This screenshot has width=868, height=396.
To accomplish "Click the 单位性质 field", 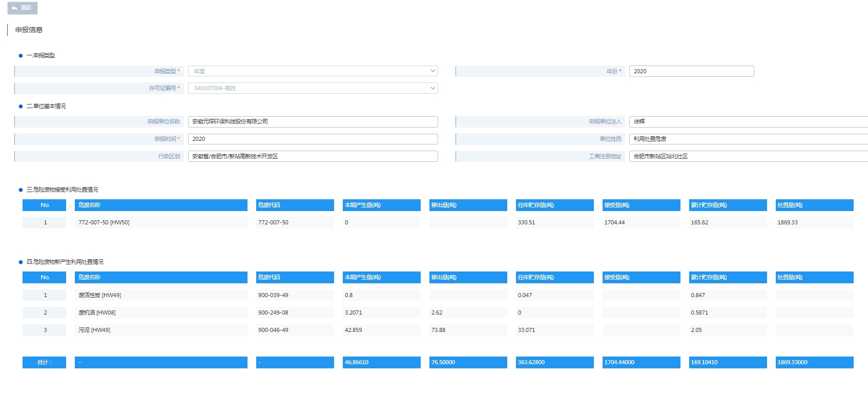I will tap(747, 139).
